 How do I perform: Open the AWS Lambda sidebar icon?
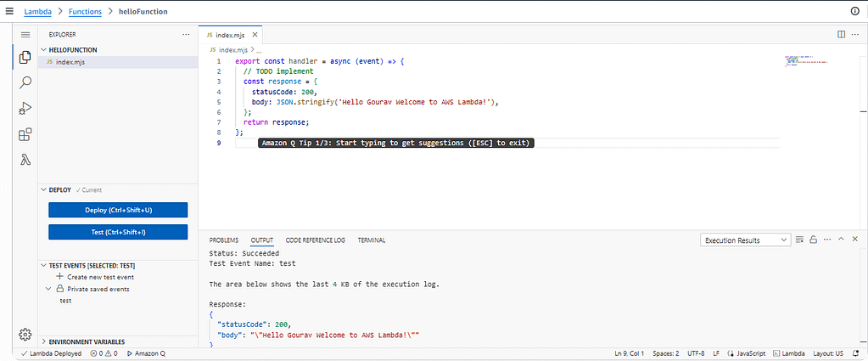25,160
